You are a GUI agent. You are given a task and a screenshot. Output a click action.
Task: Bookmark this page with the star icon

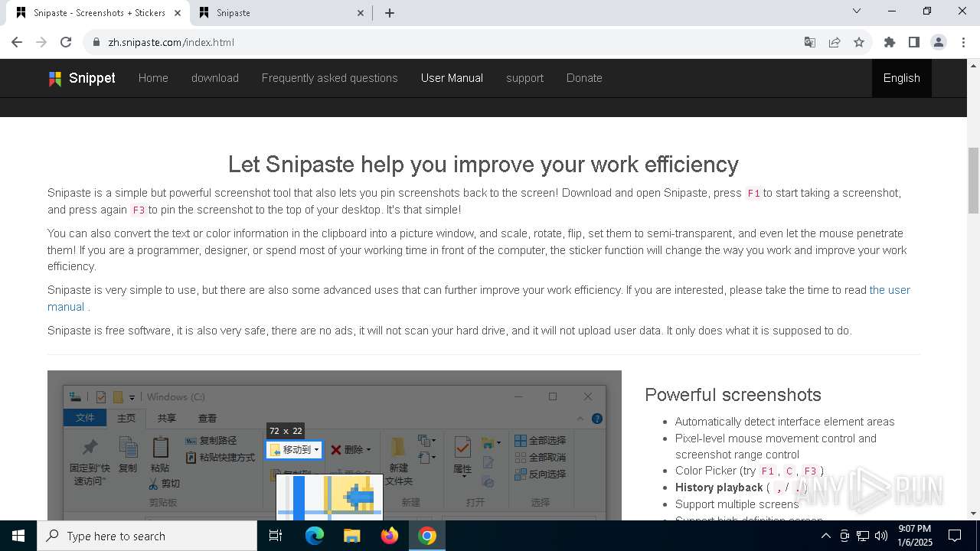(x=859, y=42)
